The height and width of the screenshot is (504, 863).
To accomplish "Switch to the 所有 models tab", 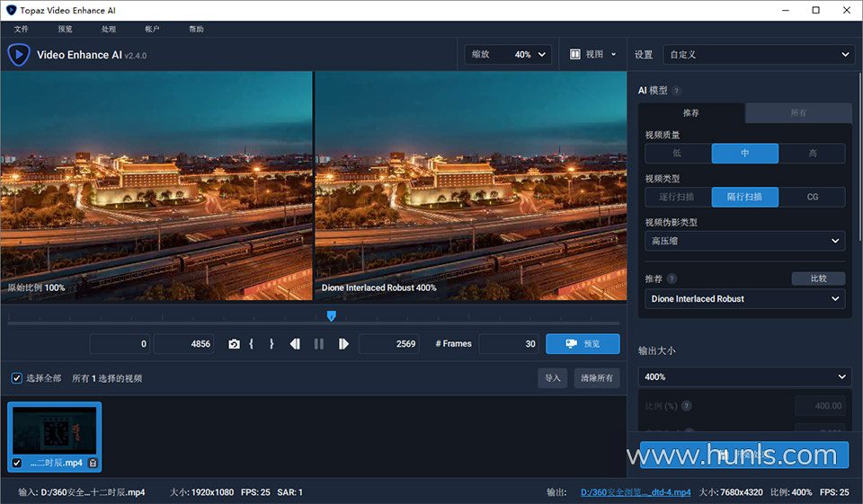I will coord(797,113).
